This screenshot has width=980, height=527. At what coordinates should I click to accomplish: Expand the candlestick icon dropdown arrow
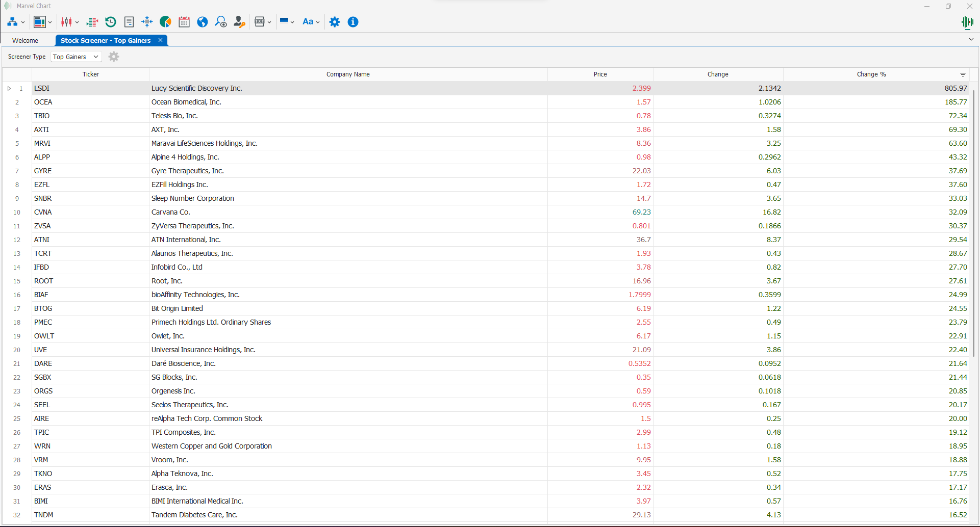(77, 22)
